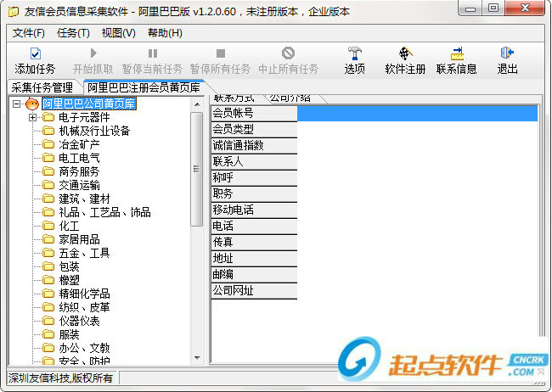The height and width of the screenshot is (392, 552).
Task: Open 联系信息 contact info icon
Action: click(457, 53)
